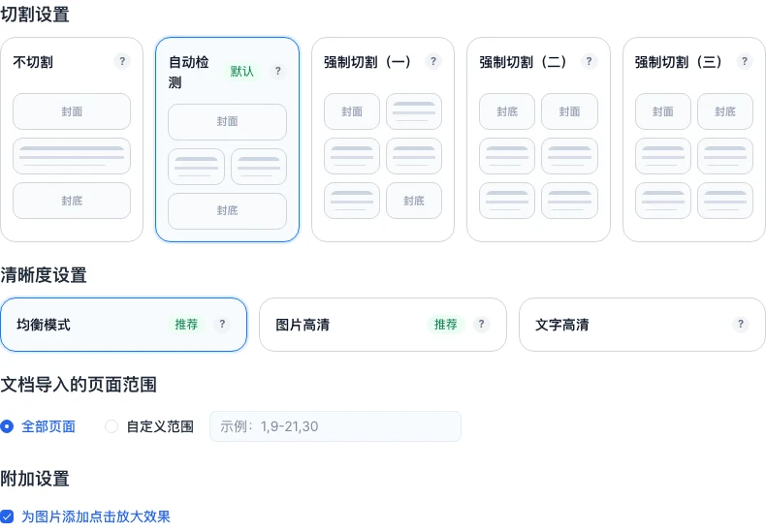The height and width of the screenshot is (532, 766).
Task: Click the 推荐 badge on 均衡模式
Action: point(186,325)
